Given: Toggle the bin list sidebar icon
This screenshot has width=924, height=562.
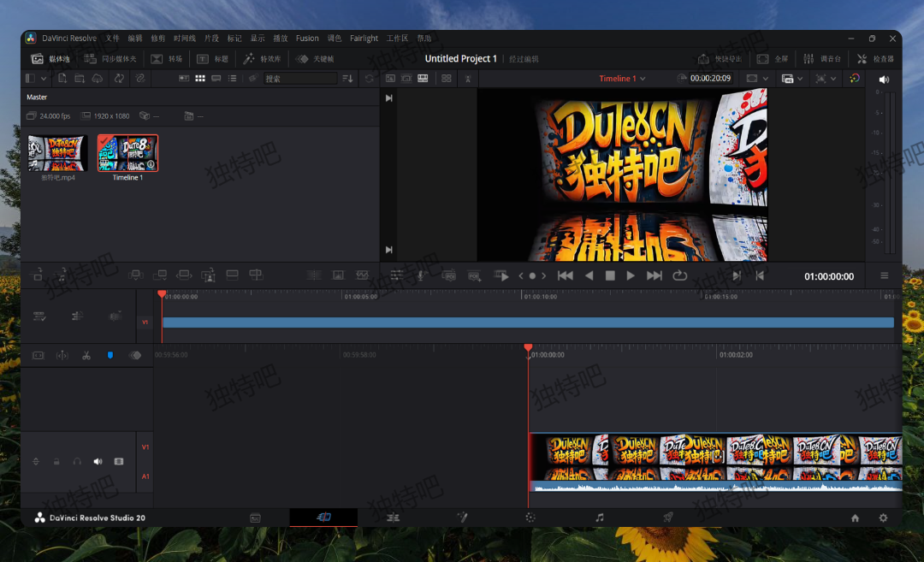Looking at the screenshot, I should [x=30, y=79].
